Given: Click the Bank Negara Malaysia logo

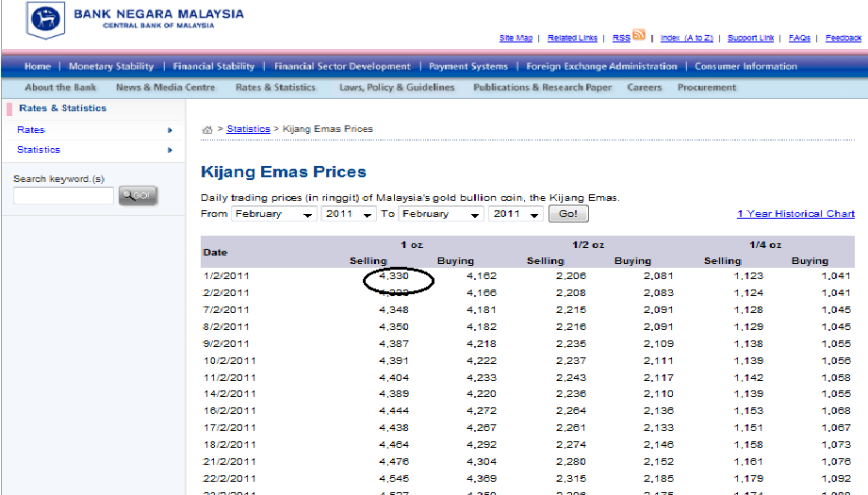Looking at the screenshot, I should click(x=46, y=20).
